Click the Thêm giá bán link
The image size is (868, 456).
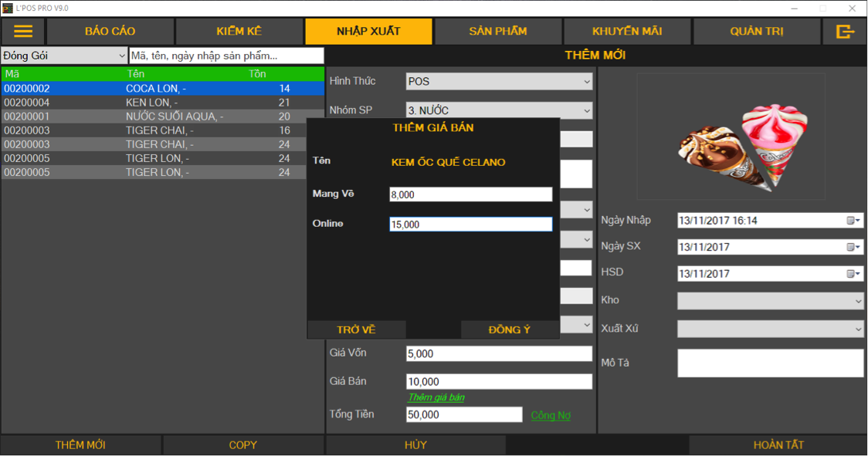436,397
